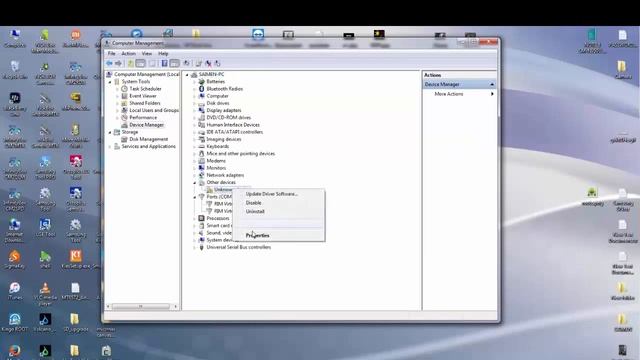Click the Processors chip icon
Image resolution: width=640 pixels, height=360 pixels.
[201, 218]
